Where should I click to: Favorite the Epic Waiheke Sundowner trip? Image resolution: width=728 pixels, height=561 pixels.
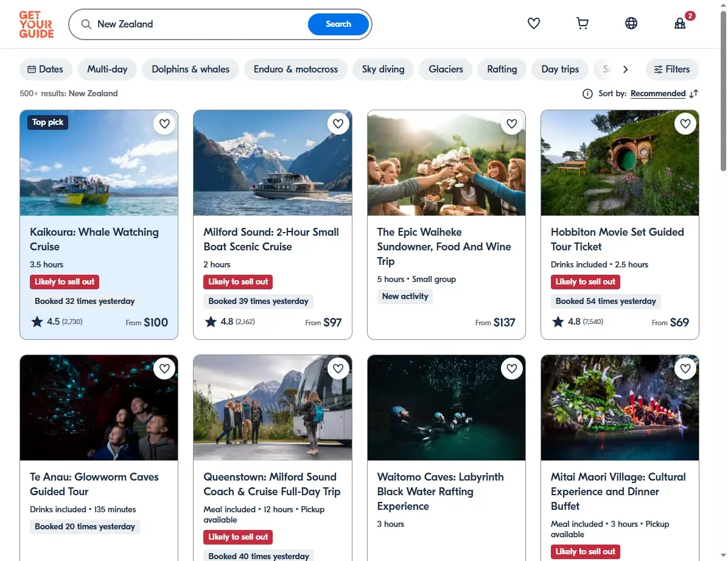click(512, 124)
